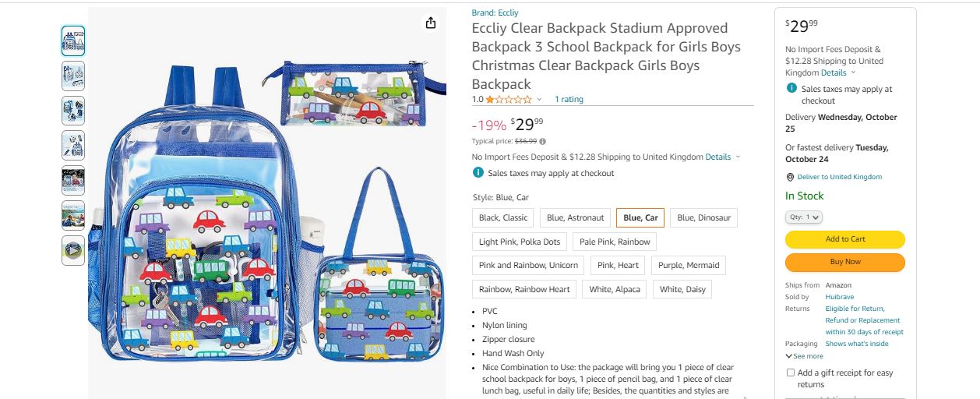Choose the Blue, Dinosaur style option
Screen dimensions: 980x399
coord(703,218)
